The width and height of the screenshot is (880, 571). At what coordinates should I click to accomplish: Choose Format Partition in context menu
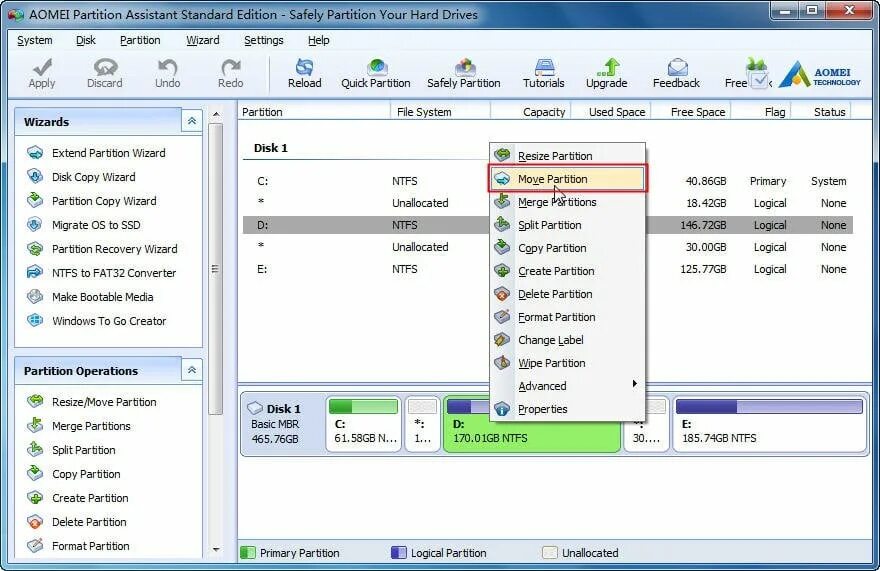[567, 317]
